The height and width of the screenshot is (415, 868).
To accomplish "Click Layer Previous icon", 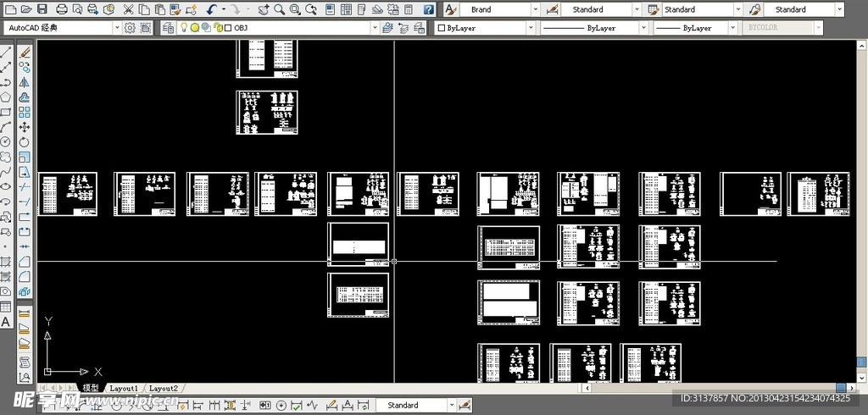I will pyautogui.click(x=403, y=28).
